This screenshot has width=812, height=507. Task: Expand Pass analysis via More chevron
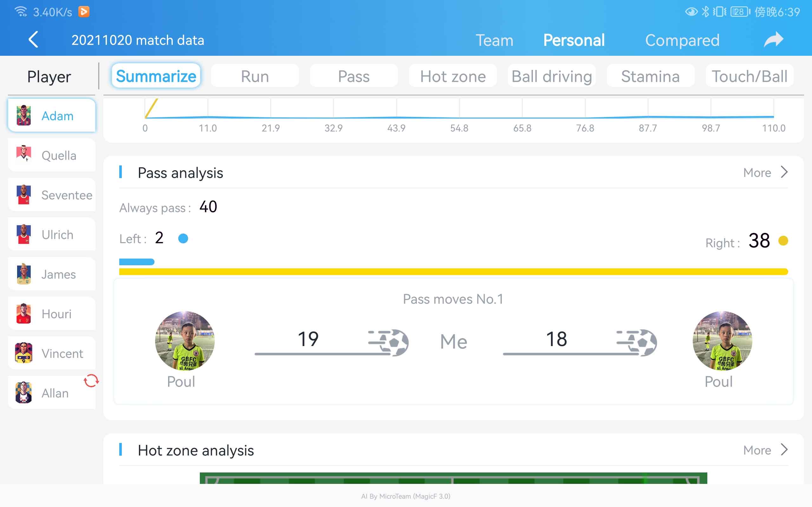point(784,172)
